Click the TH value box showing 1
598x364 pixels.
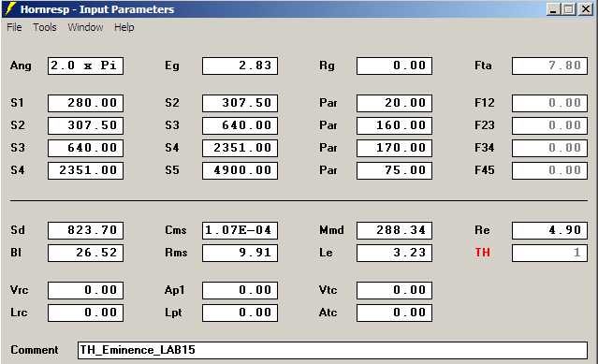pyautogui.click(x=549, y=253)
